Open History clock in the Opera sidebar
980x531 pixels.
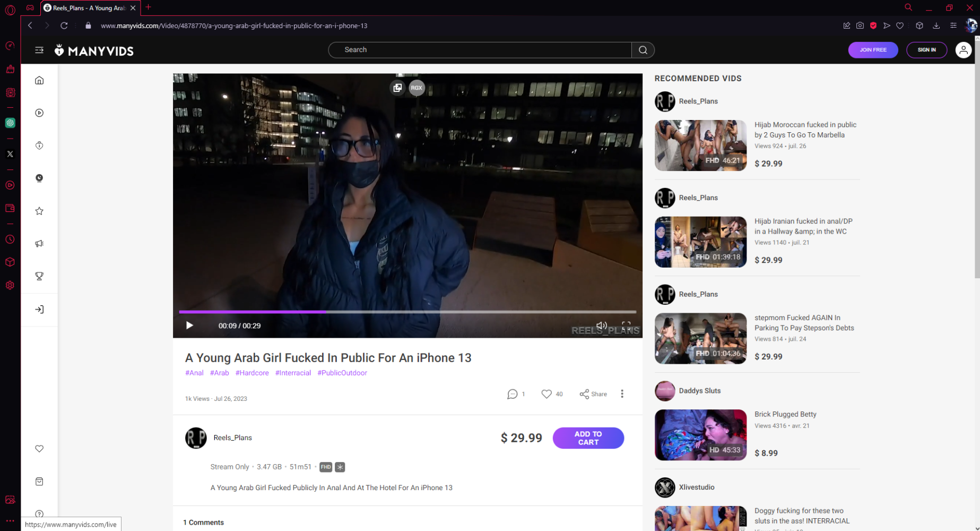10,239
